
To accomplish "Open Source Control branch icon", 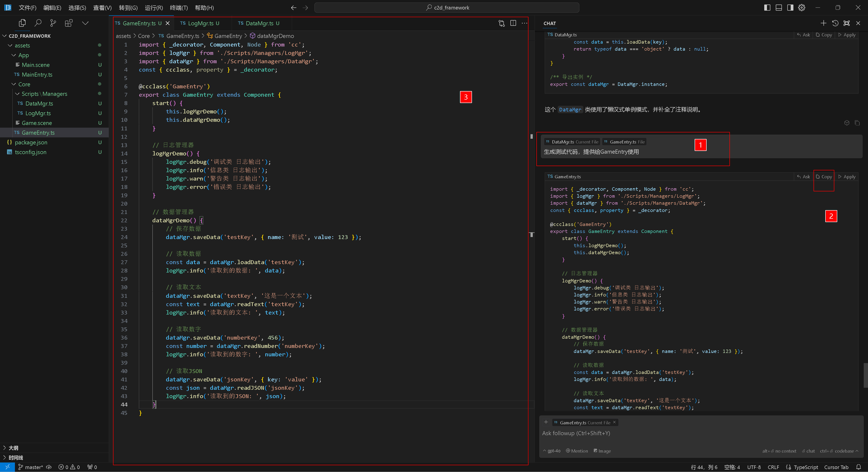I will pos(53,23).
